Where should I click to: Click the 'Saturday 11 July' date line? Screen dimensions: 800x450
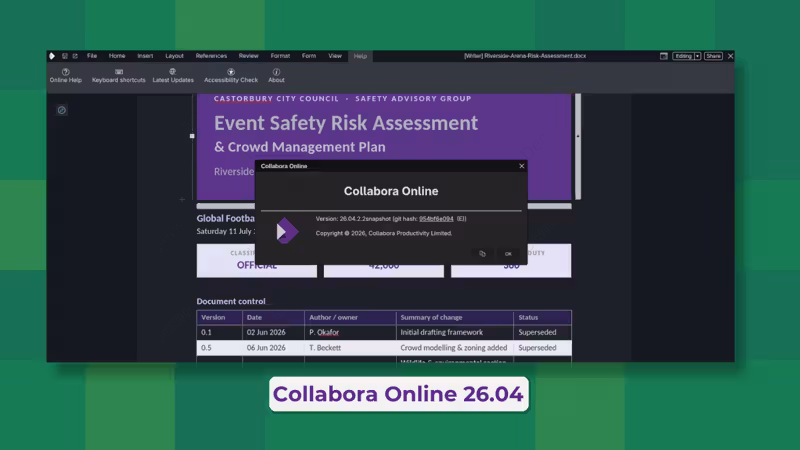click(x=226, y=231)
